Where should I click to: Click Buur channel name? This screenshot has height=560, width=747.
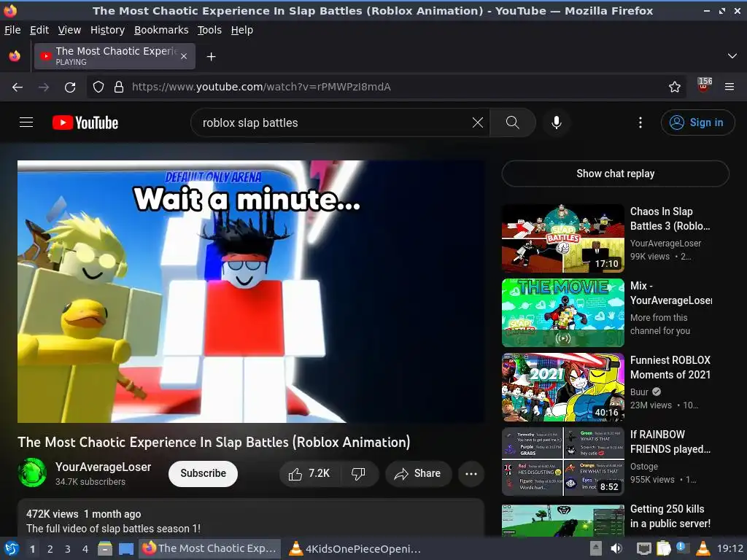[639, 392]
